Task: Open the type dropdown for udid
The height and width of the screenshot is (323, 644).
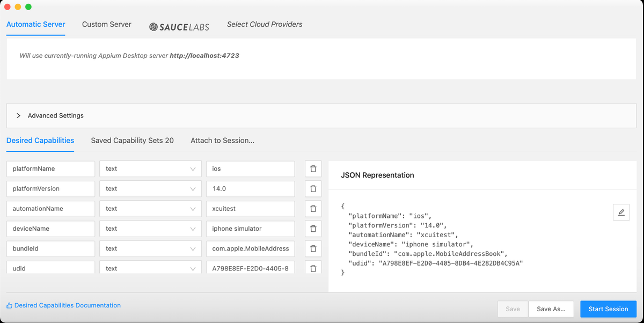Action: (150, 267)
